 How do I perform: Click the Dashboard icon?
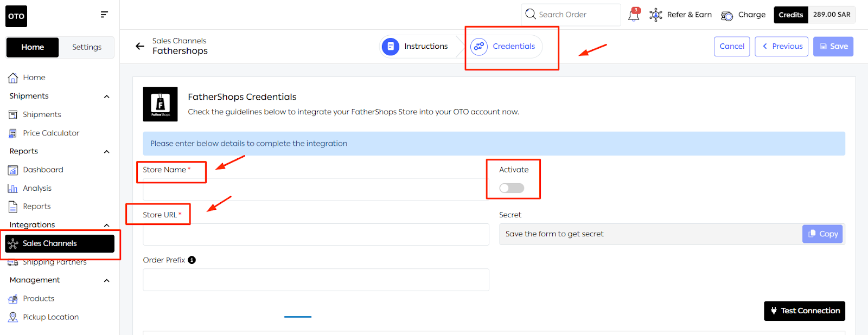(x=13, y=170)
